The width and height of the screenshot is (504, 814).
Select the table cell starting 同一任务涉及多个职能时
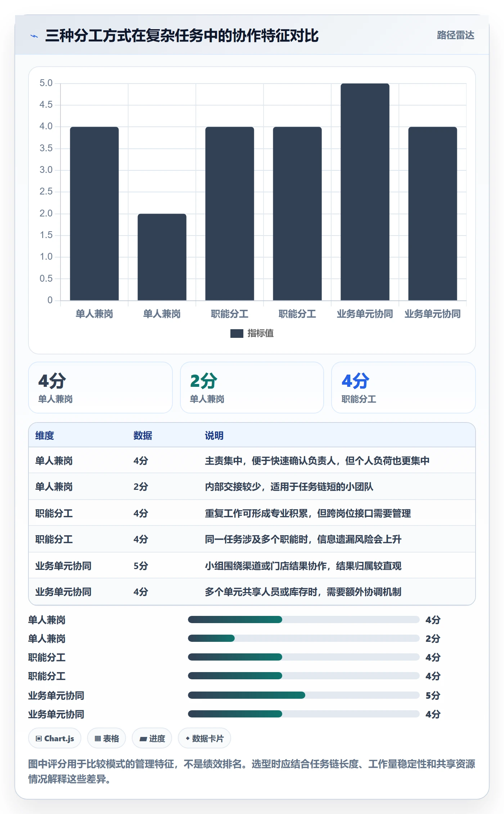pyautogui.click(x=303, y=539)
